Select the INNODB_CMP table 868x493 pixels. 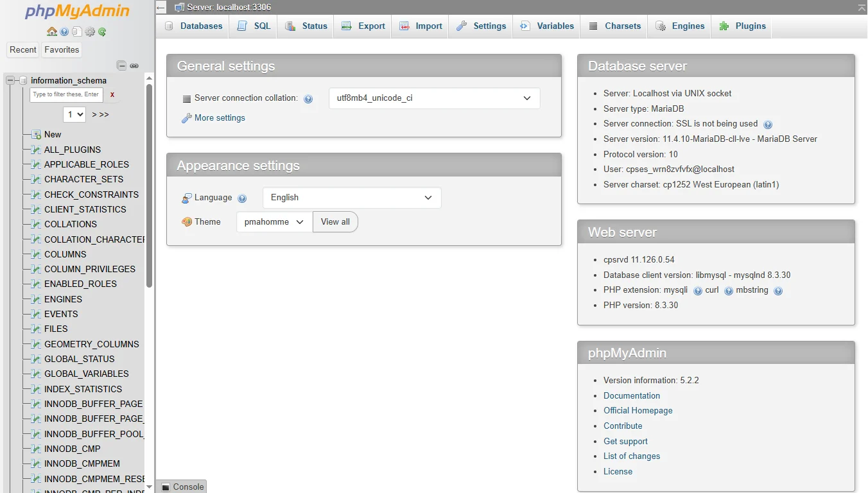[x=72, y=449]
